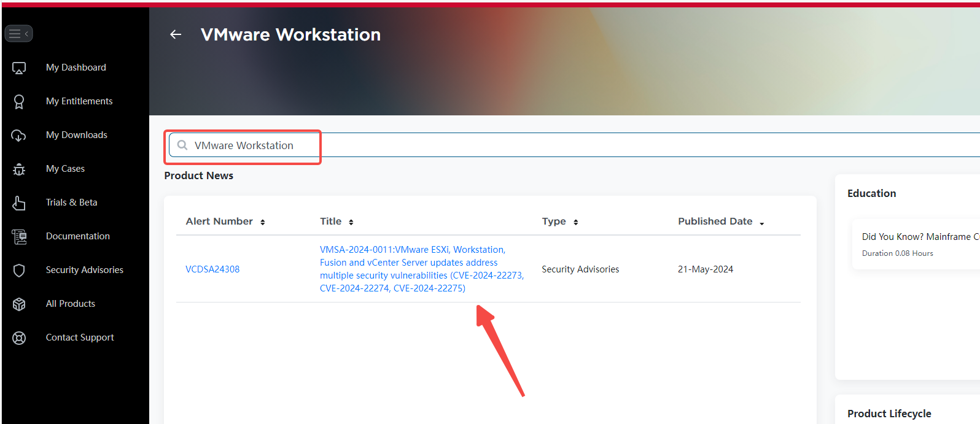Sort by Title column arrows
980x424 pixels.
click(351, 222)
